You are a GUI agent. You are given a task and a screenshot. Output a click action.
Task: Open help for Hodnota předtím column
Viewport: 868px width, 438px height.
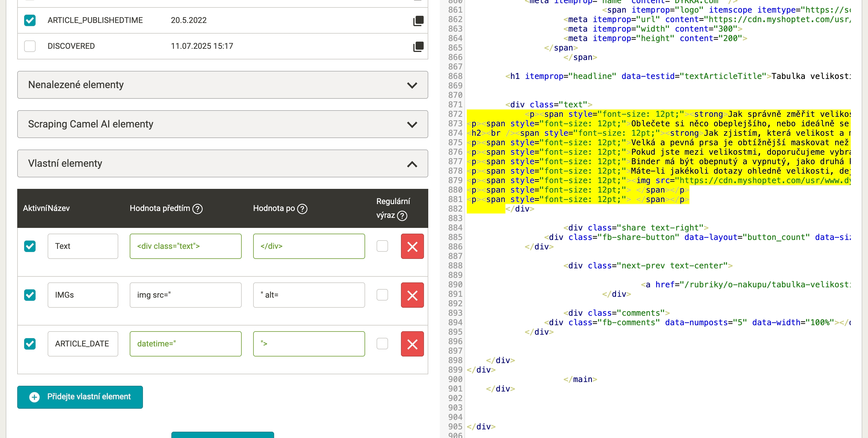click(x=197, y=209)
